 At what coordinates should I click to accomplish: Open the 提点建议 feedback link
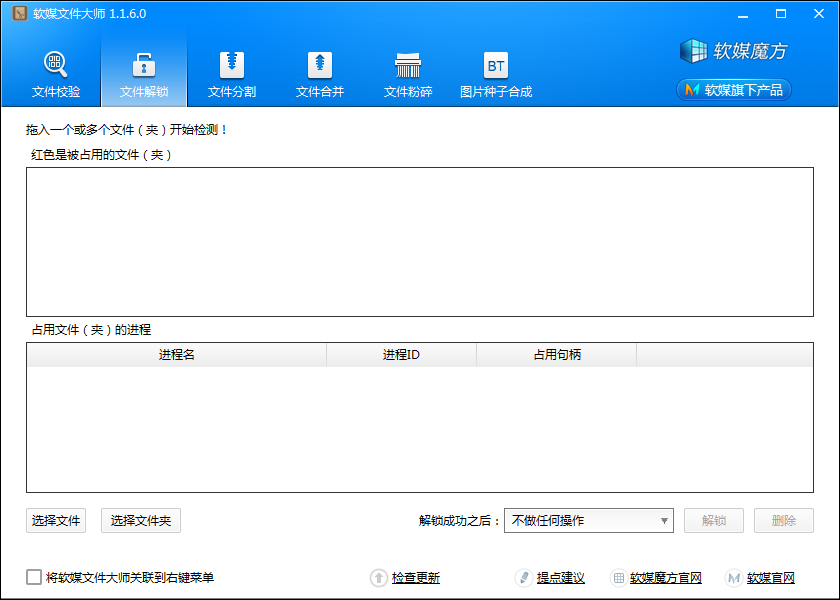click(x=560, y=578)
